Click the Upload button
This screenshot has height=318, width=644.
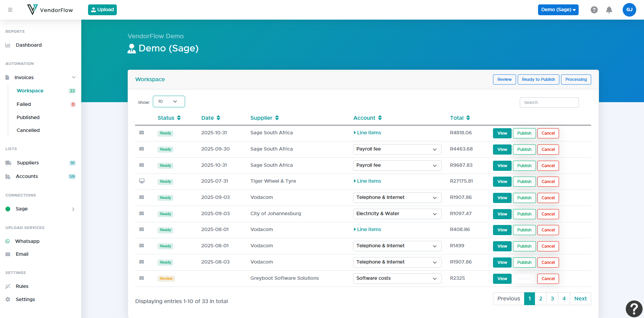pos(102,10)
